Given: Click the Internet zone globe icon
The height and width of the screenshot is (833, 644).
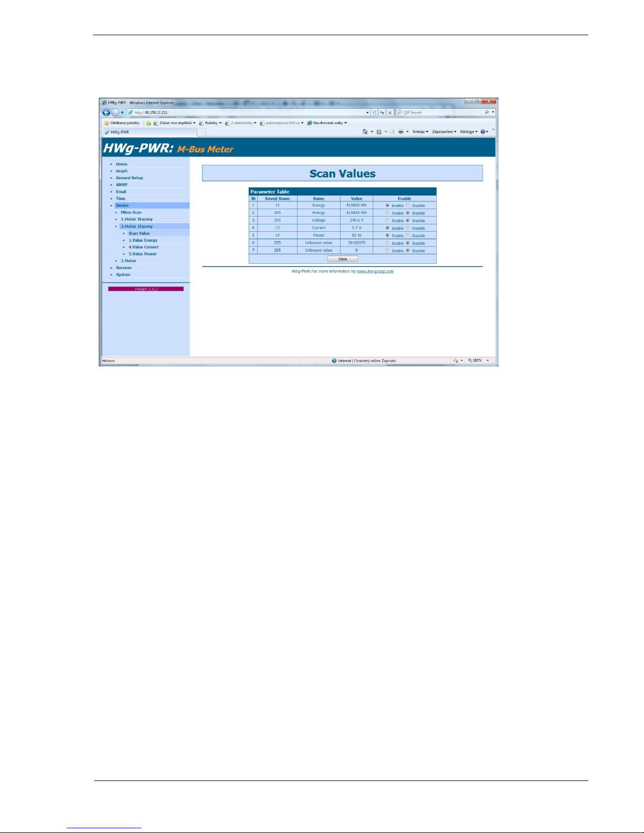Looking at the screenshot, I should coord(334,361).
